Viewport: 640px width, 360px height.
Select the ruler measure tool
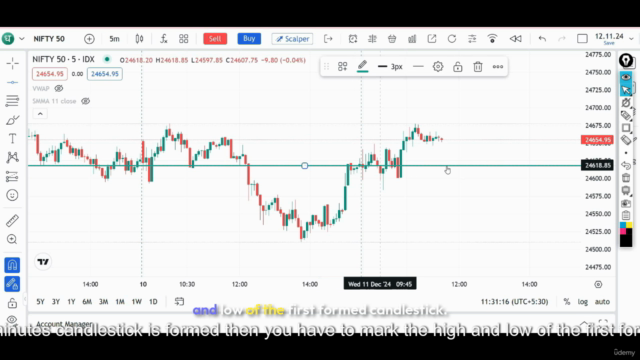click(x=12, y=220)
